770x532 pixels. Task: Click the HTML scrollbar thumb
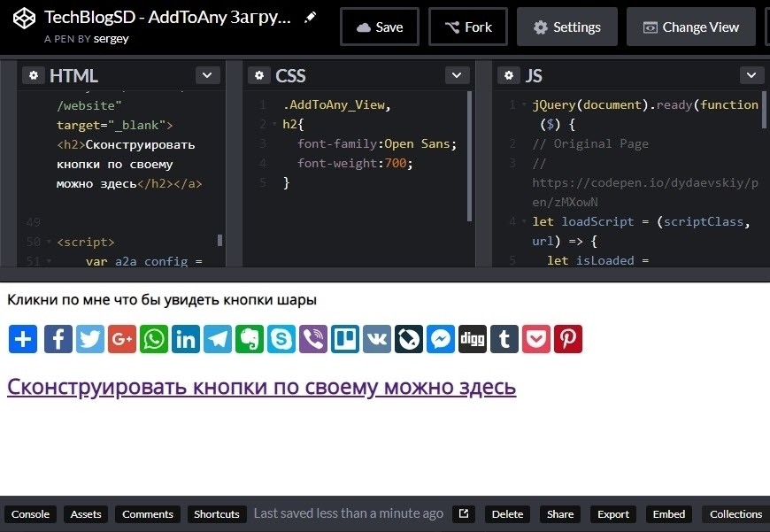[220, 240]
